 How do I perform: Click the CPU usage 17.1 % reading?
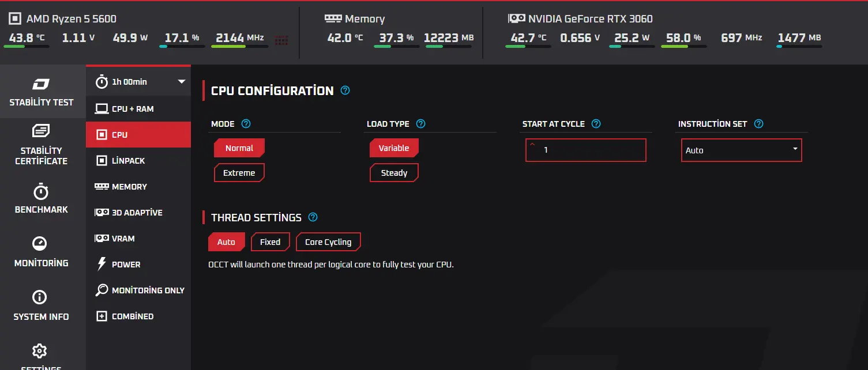(x=182, y=38)
